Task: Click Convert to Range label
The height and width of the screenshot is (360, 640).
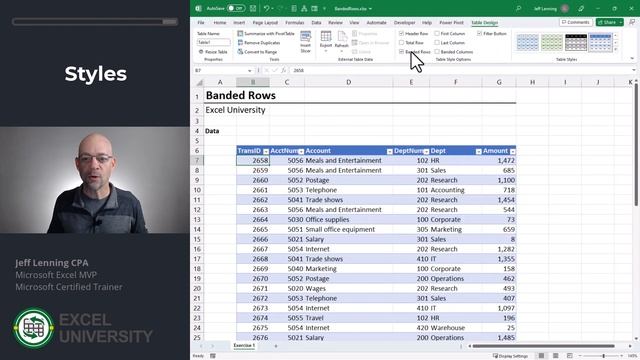Action: (x=260, y=52)
